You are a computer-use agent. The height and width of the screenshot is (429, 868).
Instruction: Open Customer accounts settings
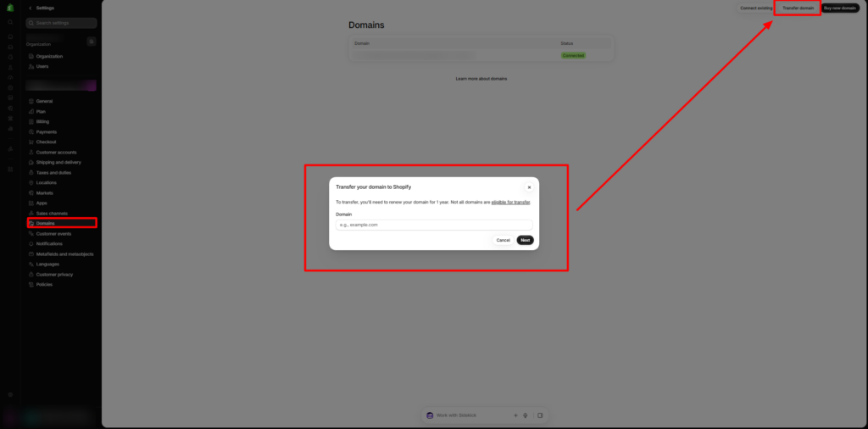pyautogui.click(x=56, y=153)
